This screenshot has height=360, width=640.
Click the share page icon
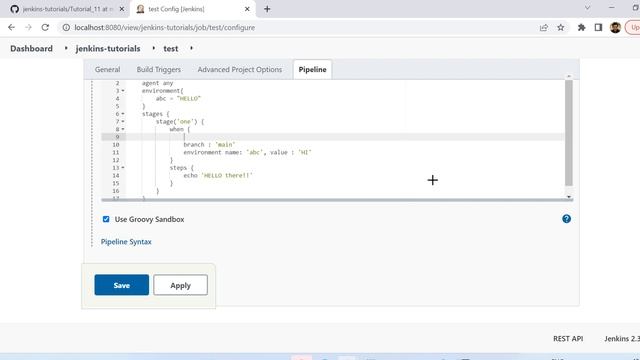[x=544, y=27]
